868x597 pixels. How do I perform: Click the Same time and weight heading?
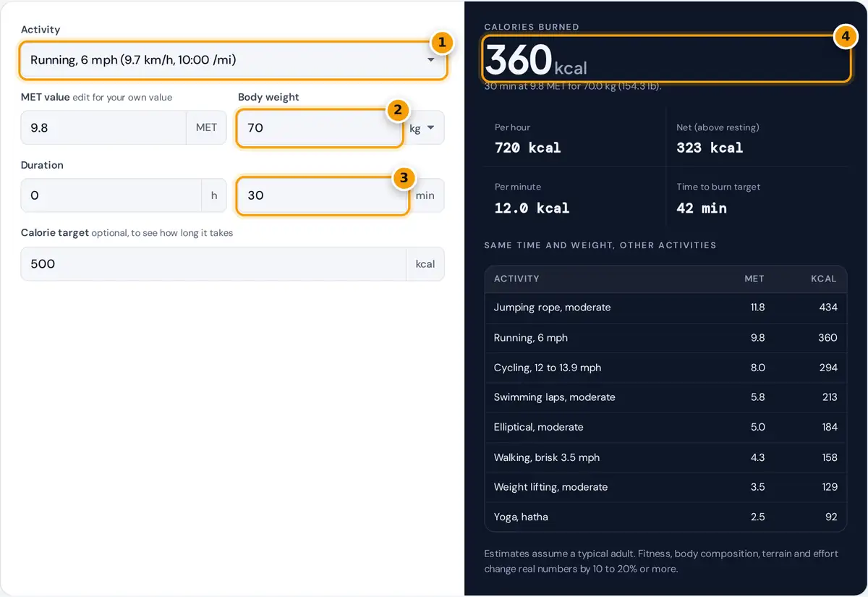tap(600, 245)
